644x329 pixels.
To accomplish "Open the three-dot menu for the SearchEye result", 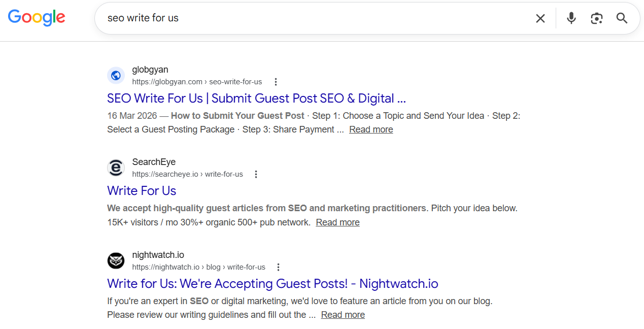I will coord(256,174).
